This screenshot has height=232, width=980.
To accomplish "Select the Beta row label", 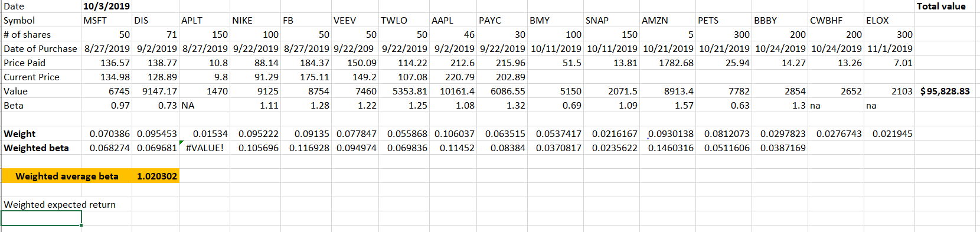I will click(x=41, y=105).
